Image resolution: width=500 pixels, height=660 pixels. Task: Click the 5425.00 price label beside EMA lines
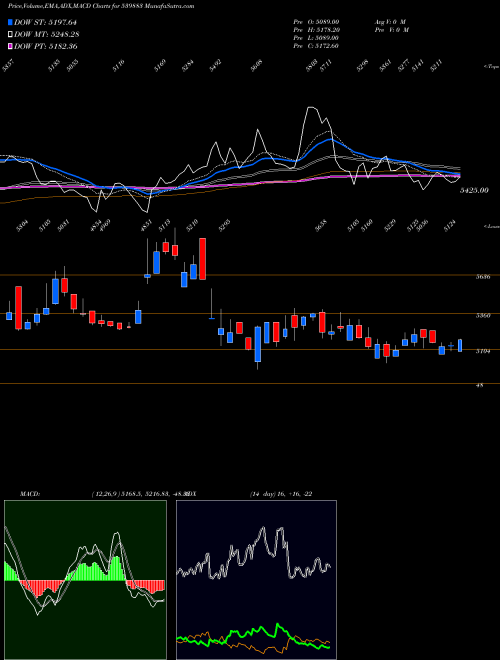(x=474, y=190)
